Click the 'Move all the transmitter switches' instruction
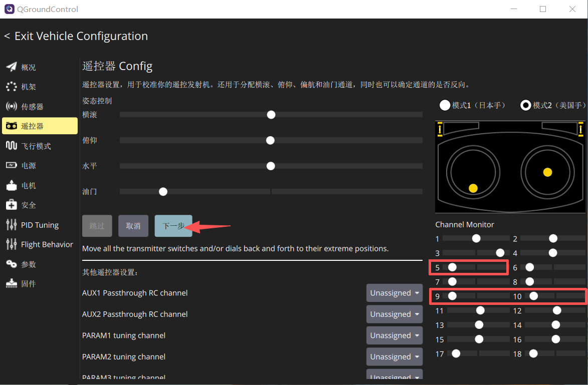The width and height of the screenshot is (588, 385). (236, 249)
